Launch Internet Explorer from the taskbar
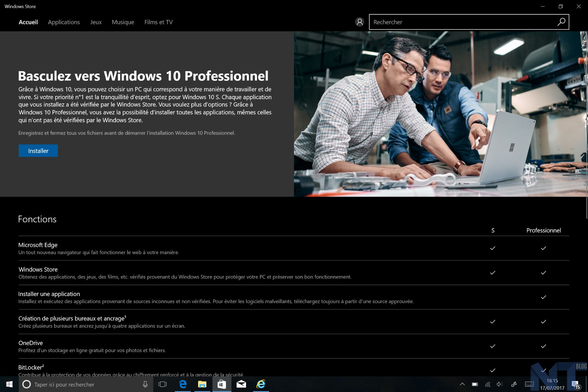Screen dimensions: 588x392 point(261,384)
